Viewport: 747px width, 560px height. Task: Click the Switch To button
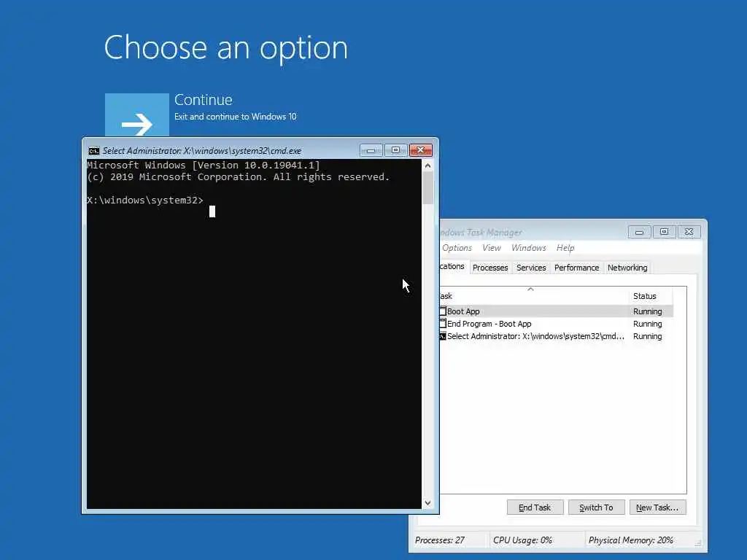596,507
